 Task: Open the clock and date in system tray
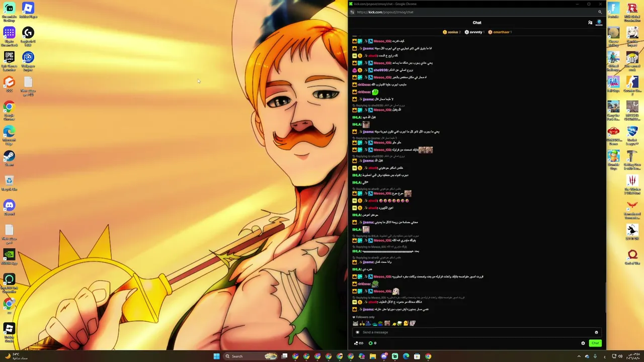point(634,356)
